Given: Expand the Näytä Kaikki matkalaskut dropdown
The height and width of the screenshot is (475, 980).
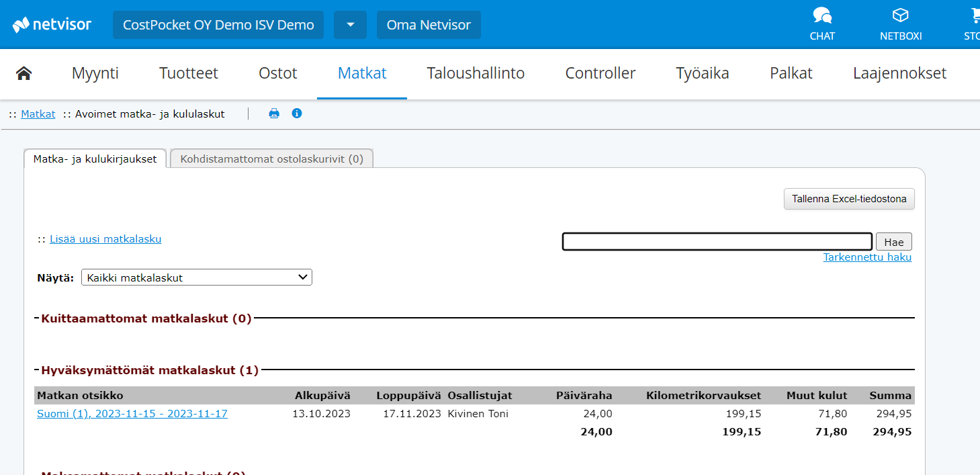Looking at the screenshot, I should pyautogui.click(x=197, y=277).
